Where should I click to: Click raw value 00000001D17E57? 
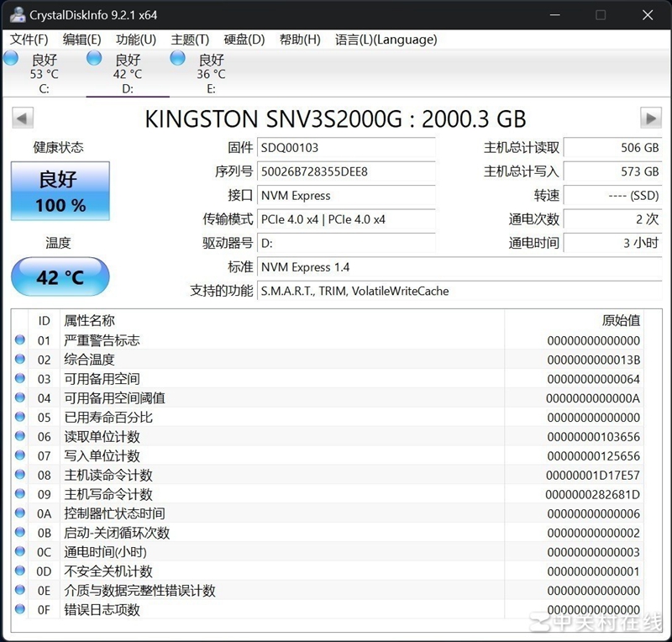593,475
